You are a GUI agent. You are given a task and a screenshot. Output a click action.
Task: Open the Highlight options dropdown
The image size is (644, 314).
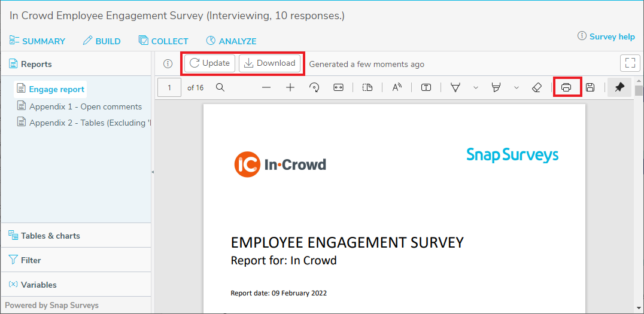click(x=517, y=87)
